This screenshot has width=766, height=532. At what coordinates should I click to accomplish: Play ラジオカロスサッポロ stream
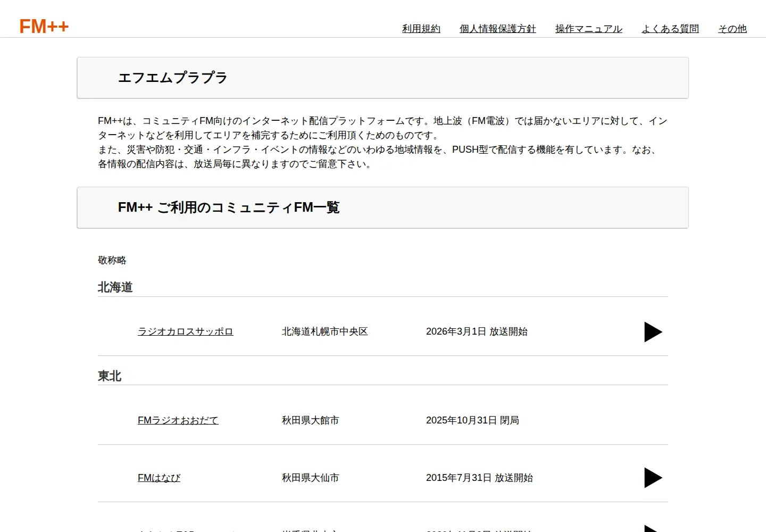[653, 332]
